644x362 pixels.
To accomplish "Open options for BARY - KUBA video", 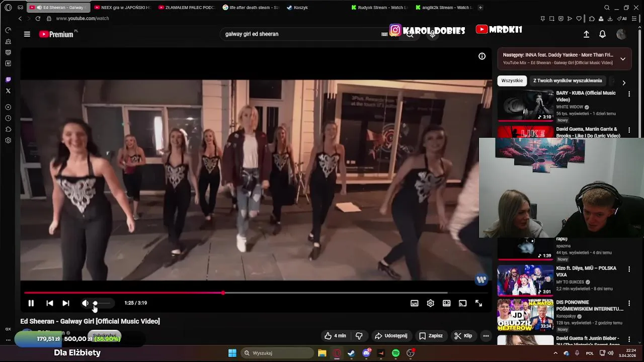I will tap(629, 94).
